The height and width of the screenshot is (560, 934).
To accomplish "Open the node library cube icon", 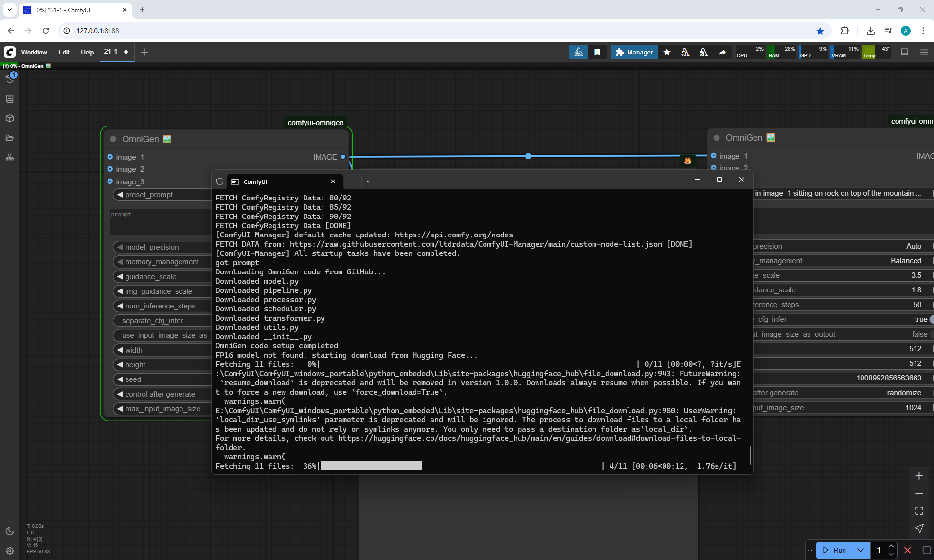I will [x=10, y=118].
